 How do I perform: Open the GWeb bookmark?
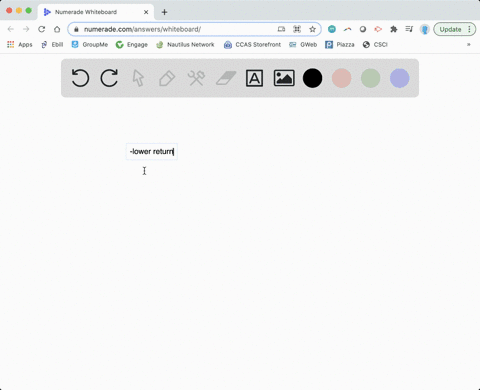click(303, 45)
